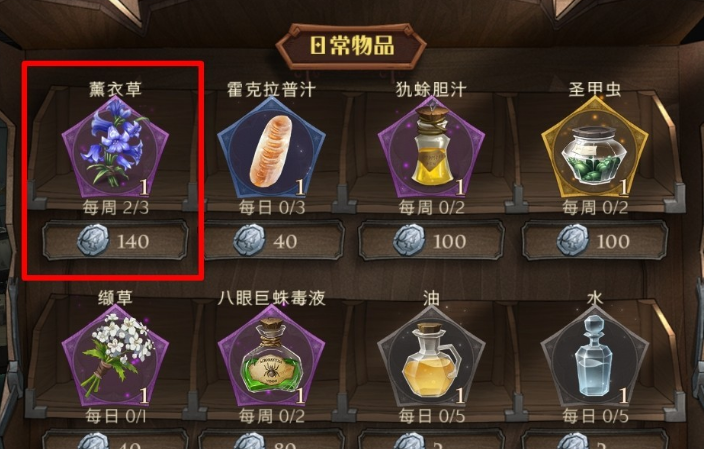Click the 每日 0/3 limit text

(x=272, y=208)
